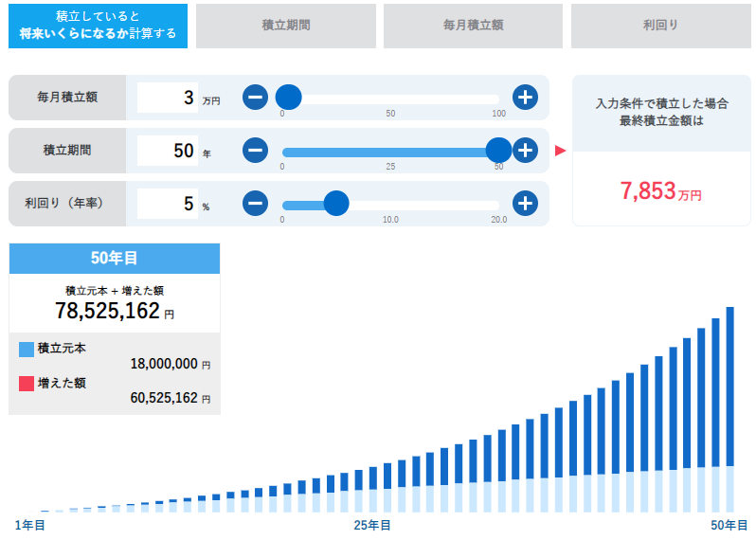Raise 利回り using the plus icon
756x540 pixels.
point(525,204)
